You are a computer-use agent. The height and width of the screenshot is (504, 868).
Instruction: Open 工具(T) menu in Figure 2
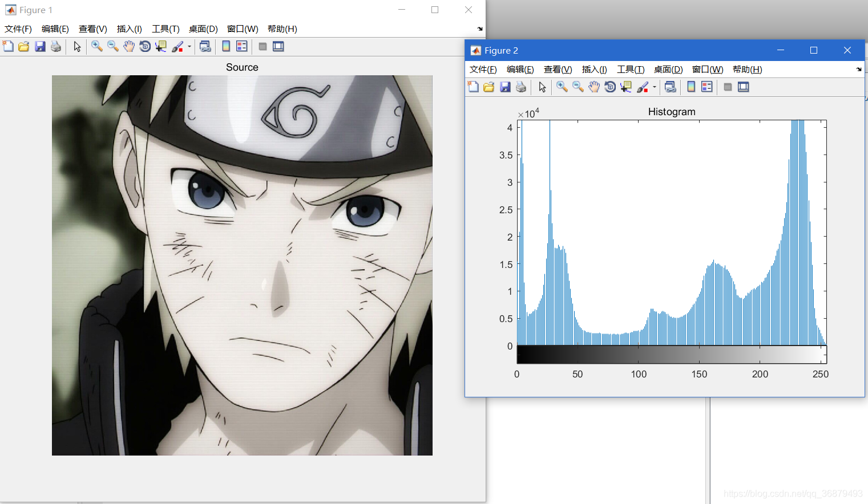[631, 70]
